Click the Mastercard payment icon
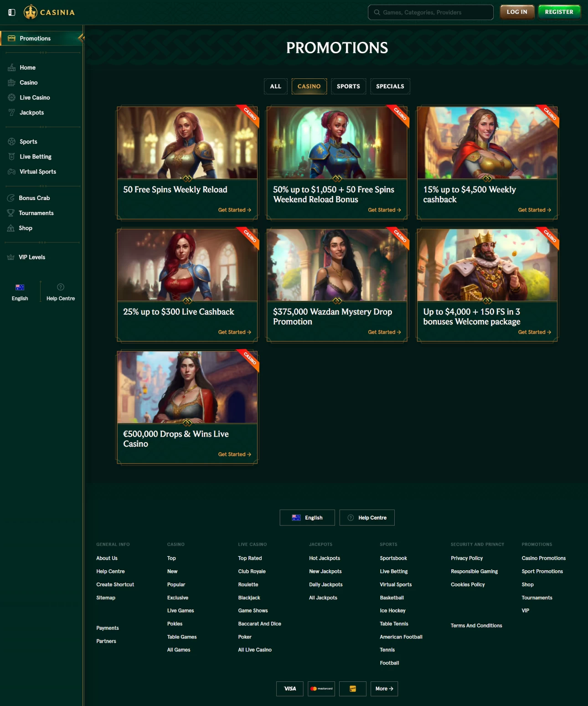This screenshot has height=706, width=588. pos(321,689)
